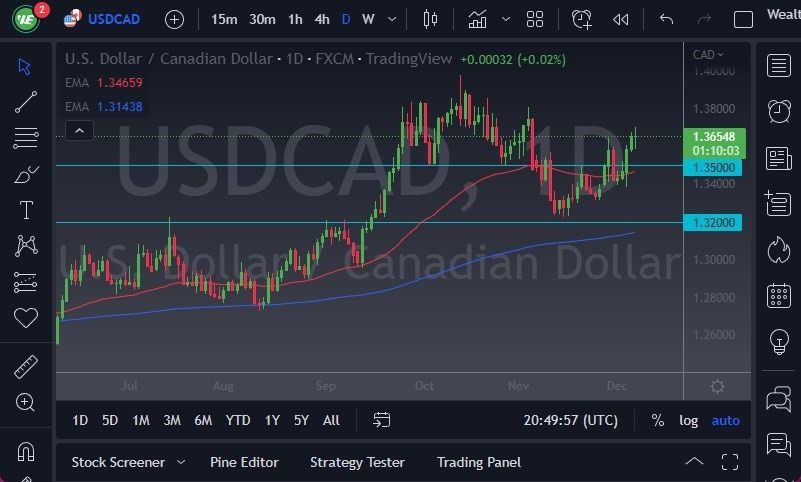The image size is (801, 482).
Task: Open the public chats panel
Action: pos(779,399)
